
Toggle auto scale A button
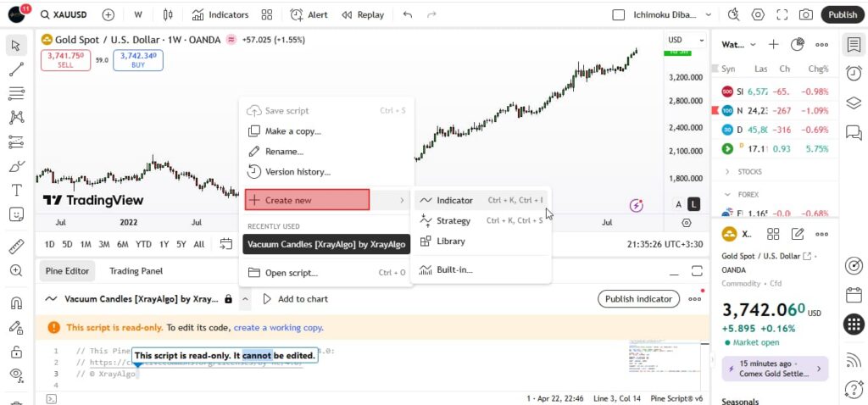point(678,204)
